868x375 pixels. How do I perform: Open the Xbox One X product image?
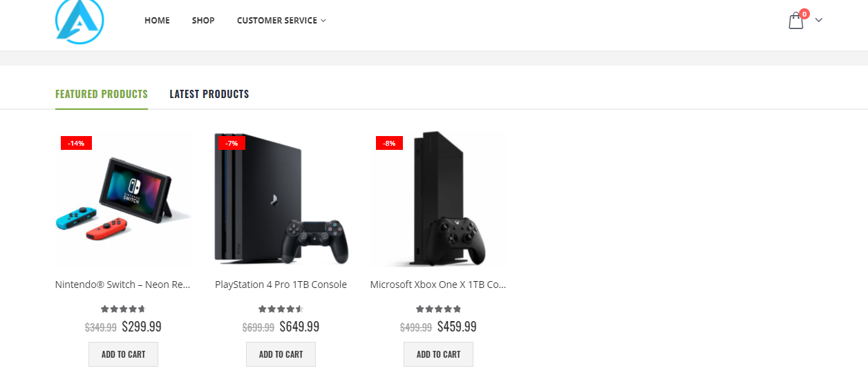pyautogui.click(x=438, y=200)
